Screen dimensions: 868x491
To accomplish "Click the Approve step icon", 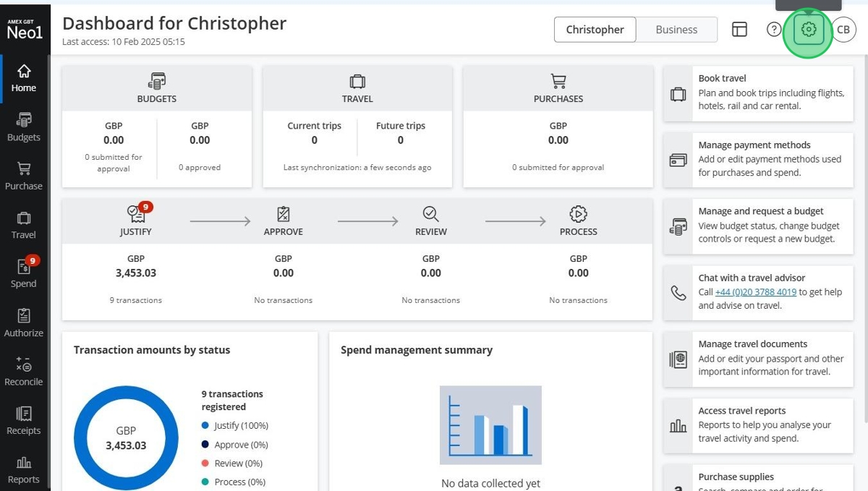I will click(x=284, y=213).
